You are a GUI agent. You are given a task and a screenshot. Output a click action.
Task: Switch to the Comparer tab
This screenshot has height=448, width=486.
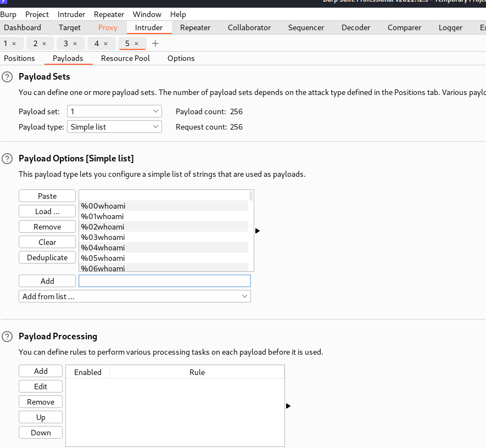coord(404,27)
